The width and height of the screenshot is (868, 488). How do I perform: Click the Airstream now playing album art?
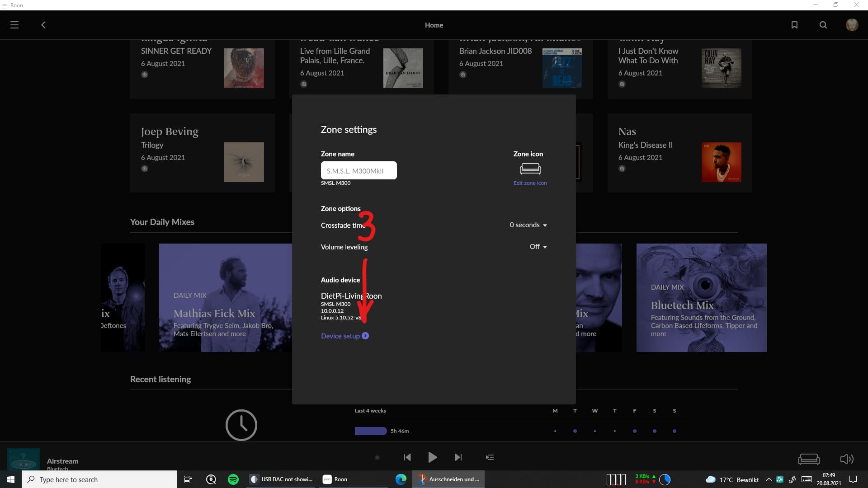(24, 459)
